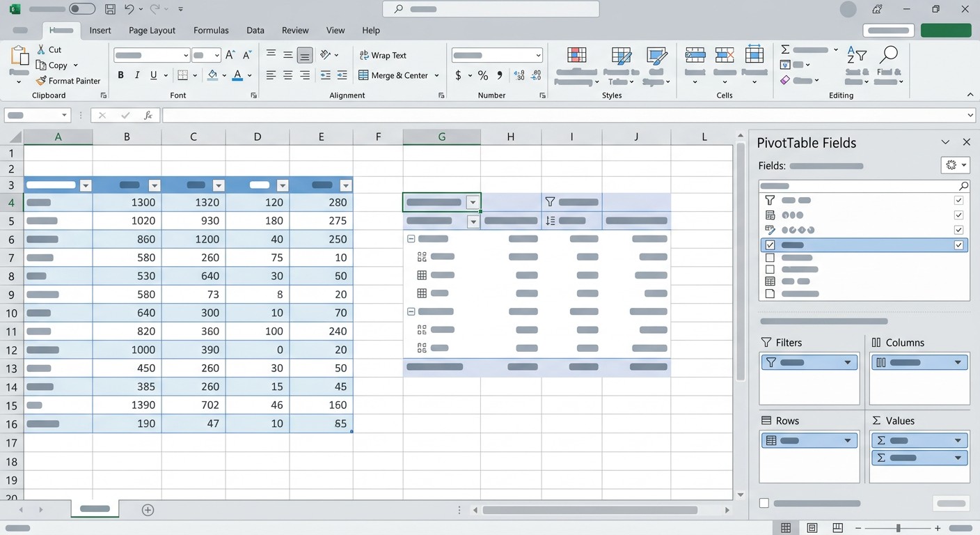Open the Filters area field dropdown
The height and width of the screenshot is (535, 980).
click(848, 362)
